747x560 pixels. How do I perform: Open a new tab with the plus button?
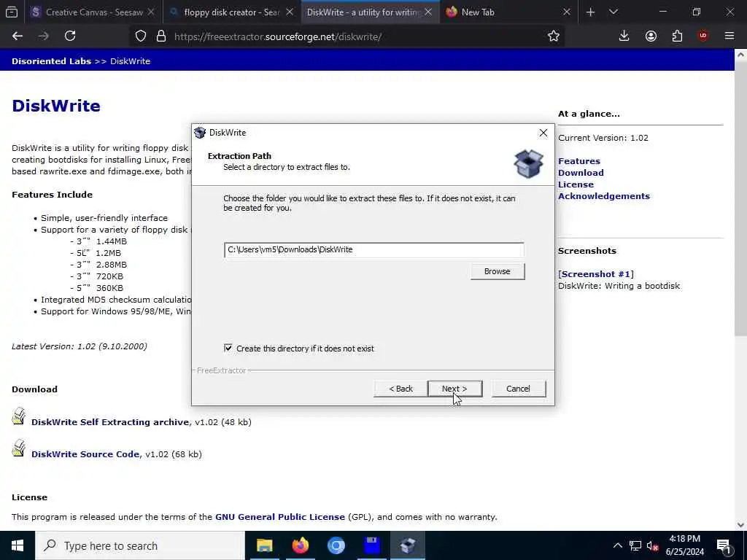pos(590,12)
